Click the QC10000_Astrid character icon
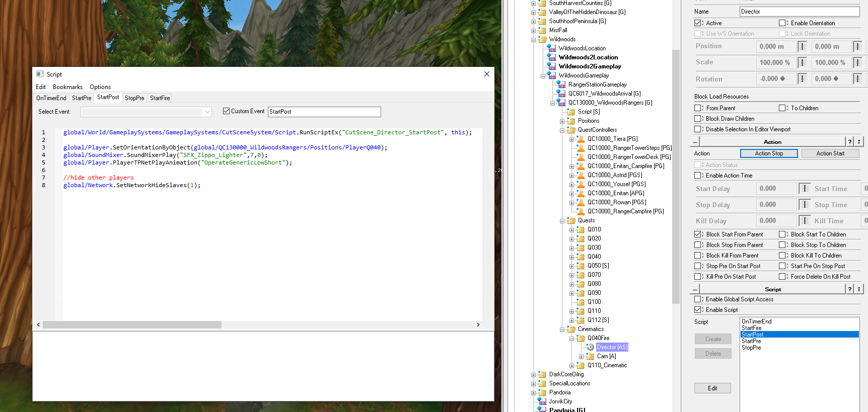The width and height of the screenshot is (868, 412). click(x=581, y=175)
